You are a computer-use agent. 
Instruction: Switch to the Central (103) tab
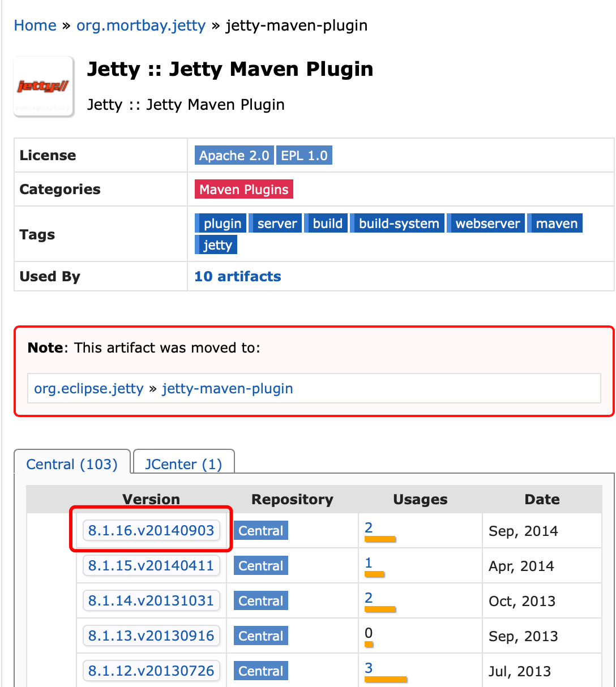click(72, 465)
